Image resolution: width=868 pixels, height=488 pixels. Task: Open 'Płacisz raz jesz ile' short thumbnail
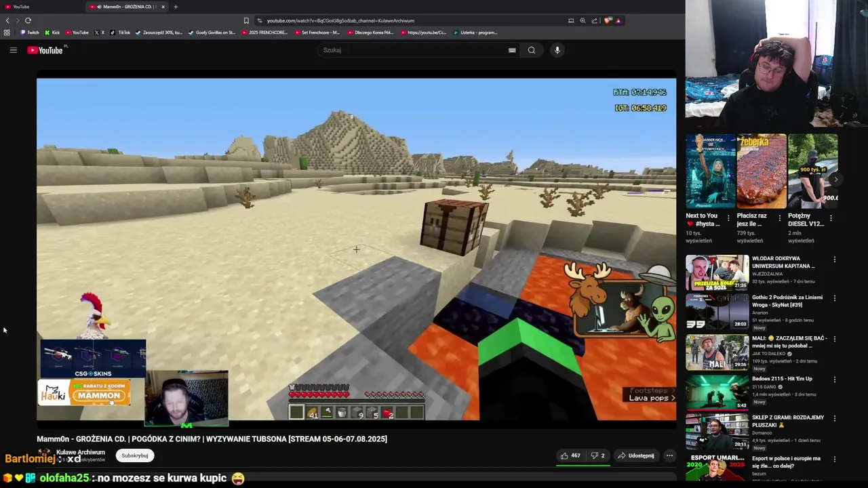pos(762,171)
